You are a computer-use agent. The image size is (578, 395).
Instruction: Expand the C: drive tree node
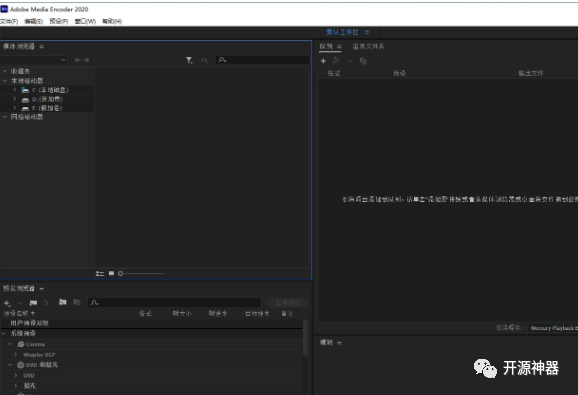tap(15, 90)
